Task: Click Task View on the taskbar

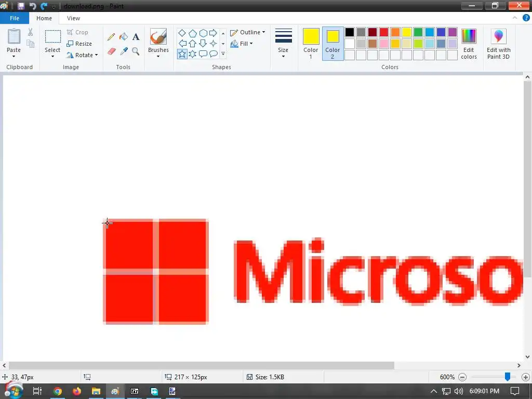Action: tap(37, 391)
